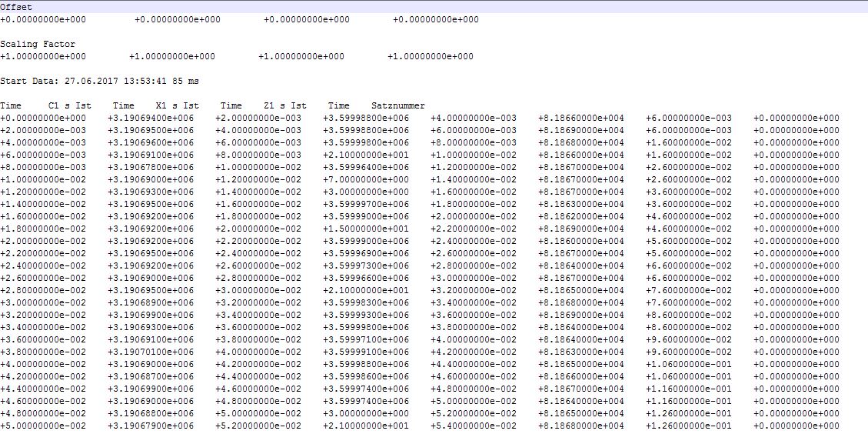
Task: Click the 'Offset' heading in the highlighted line
Action: coord(16,7)
